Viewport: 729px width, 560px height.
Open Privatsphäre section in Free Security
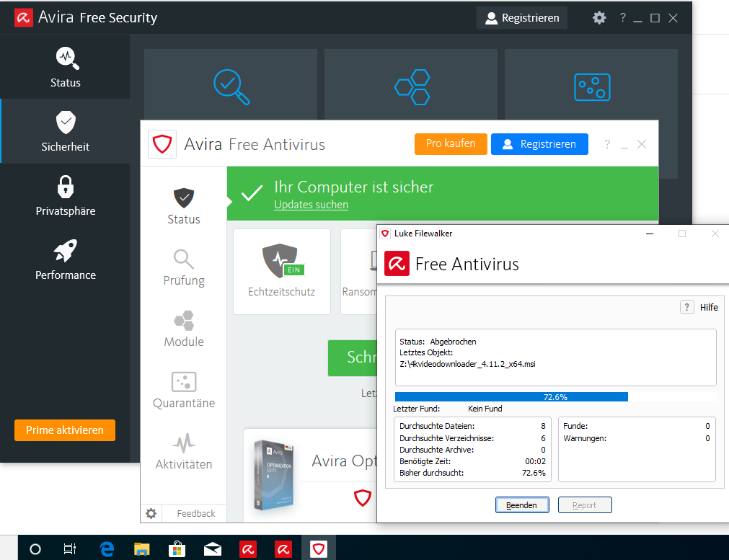[x=65, y=195]
